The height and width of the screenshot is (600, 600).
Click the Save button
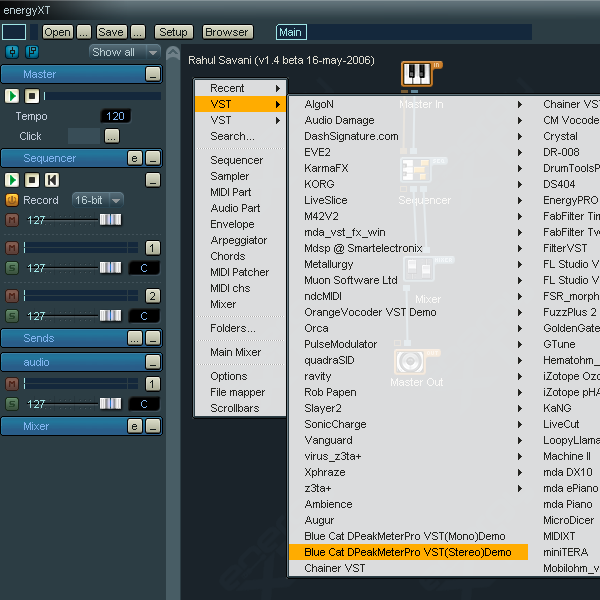[111, 32]
